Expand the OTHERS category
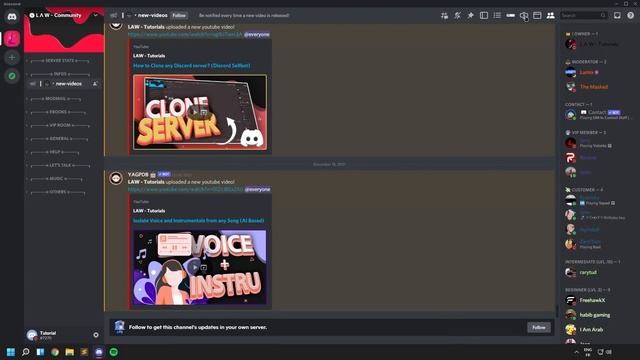Viewport: 640px width, 360px height. [x=58, y=192]
